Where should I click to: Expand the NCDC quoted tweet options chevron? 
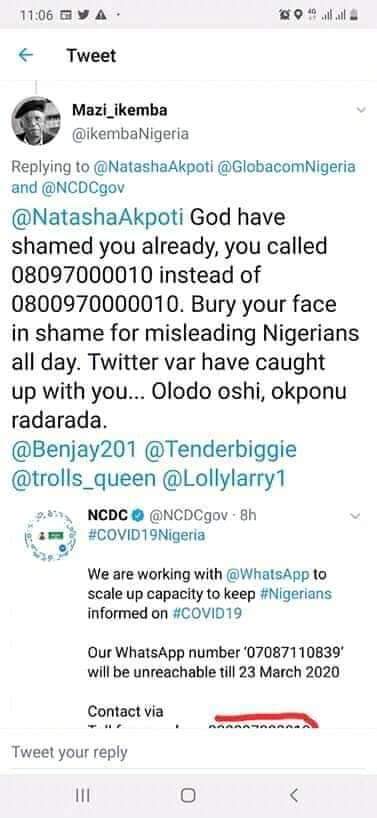click(355, 516)
